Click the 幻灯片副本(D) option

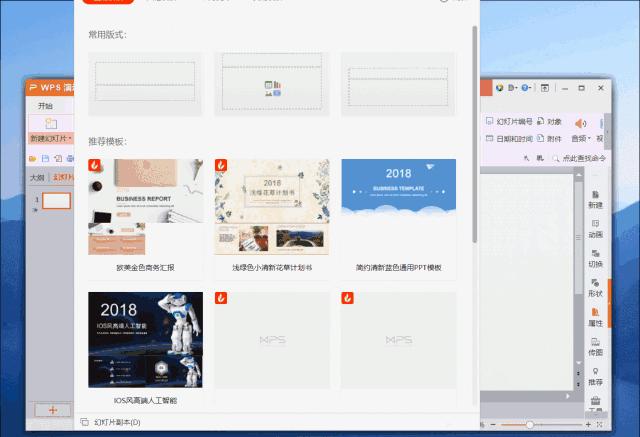pos(117,422)
